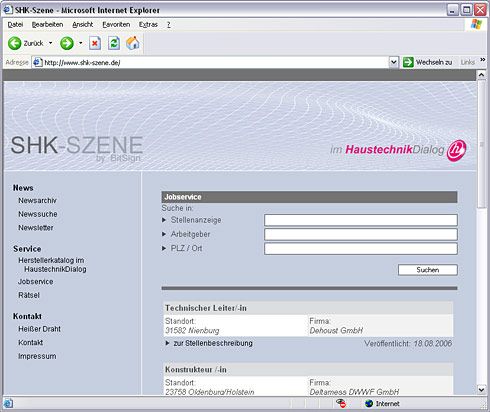Screen dimensions: 490x412
Task: Open the Extras menu
Action: (148, 24)
